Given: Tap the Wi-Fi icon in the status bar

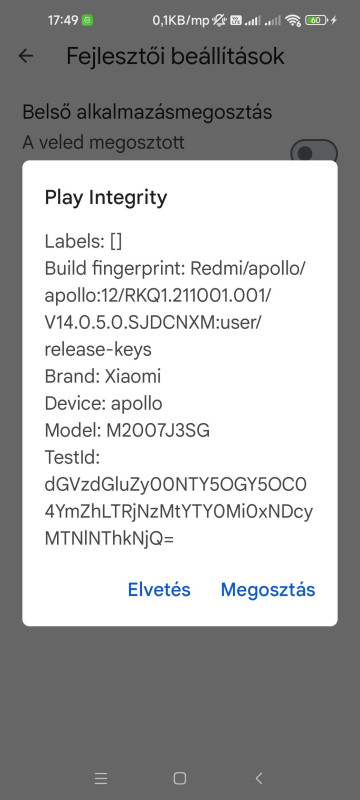Looking at the screenshot, I should click(x=293, y=20).
